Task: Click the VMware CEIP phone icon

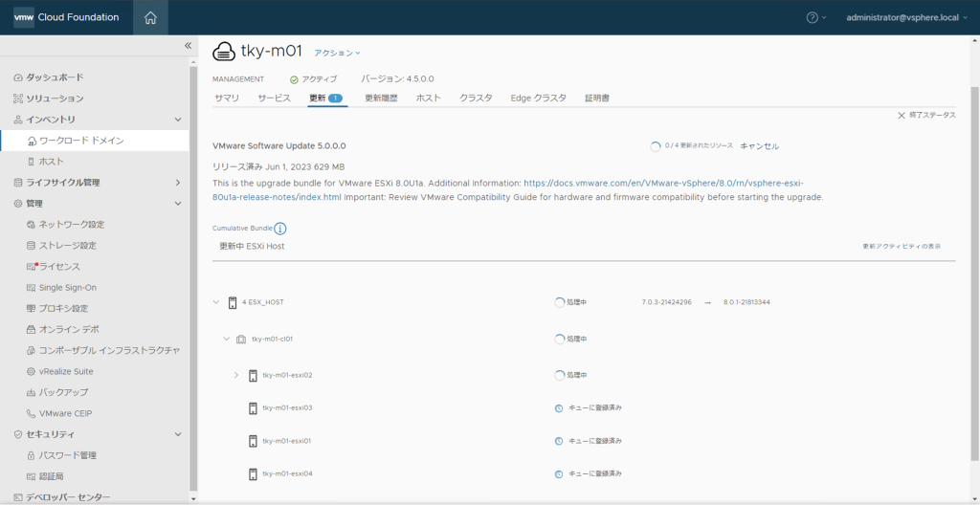Action: pos(32,413)
